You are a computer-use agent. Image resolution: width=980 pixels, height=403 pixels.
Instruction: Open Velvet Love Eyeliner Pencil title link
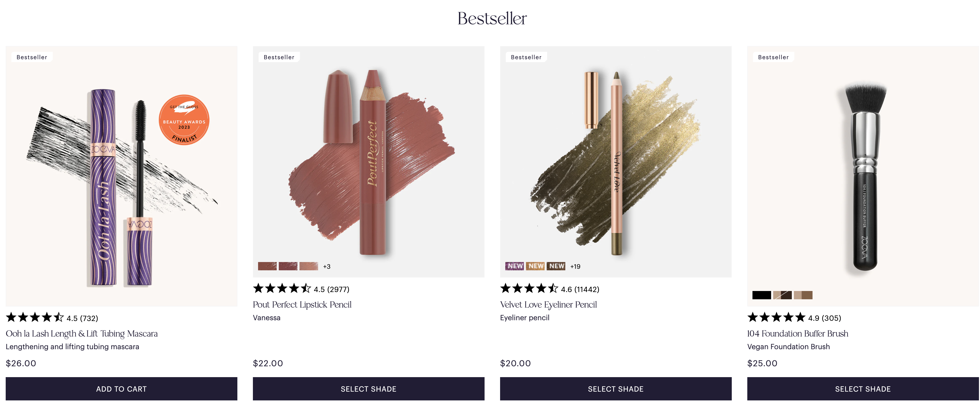(548, 304)
